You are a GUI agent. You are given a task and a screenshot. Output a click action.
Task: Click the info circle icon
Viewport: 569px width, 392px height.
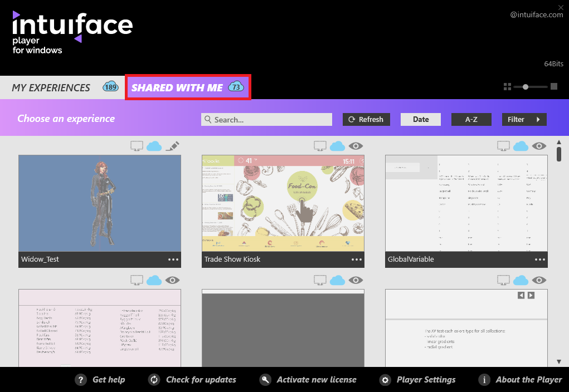[484, 380]
